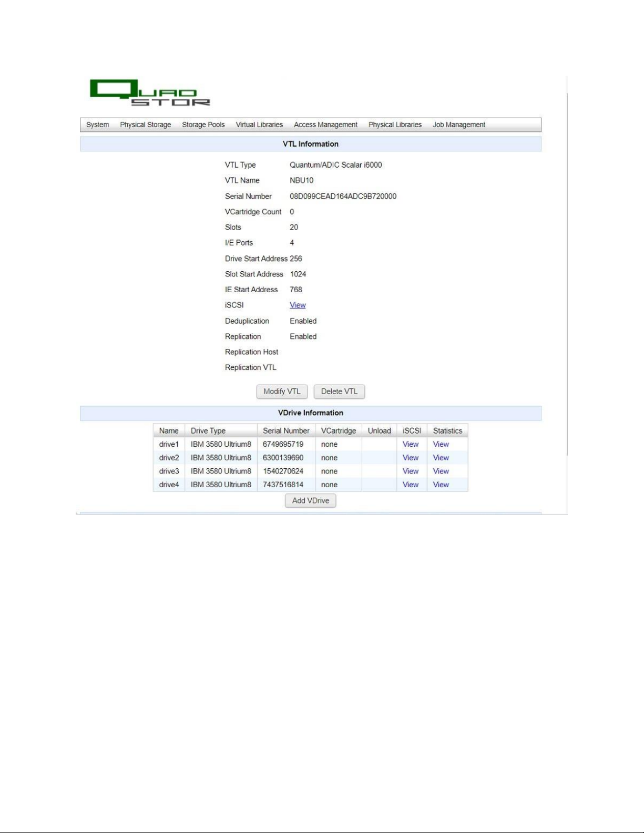Select serial number 7437516814
This screenshot has width=644, height=833.
(283, 485)
